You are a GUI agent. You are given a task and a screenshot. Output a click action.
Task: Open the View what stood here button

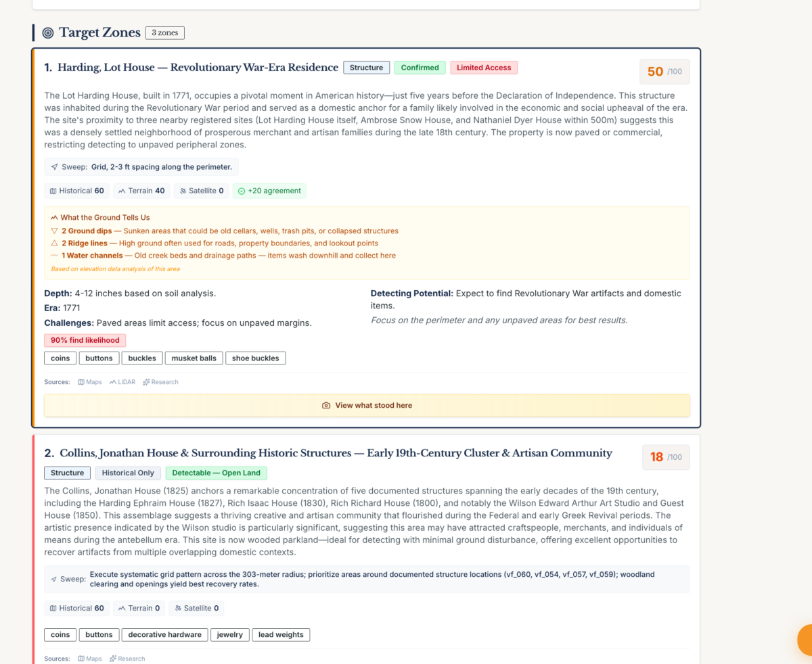[x=367, y=406]
